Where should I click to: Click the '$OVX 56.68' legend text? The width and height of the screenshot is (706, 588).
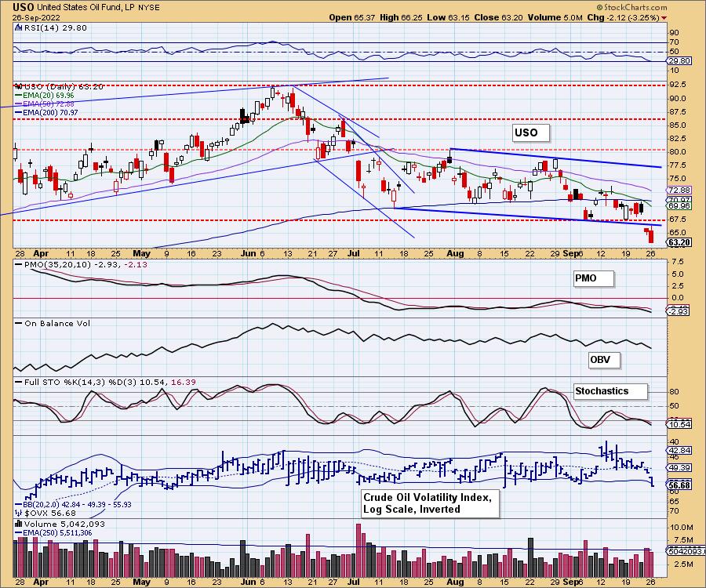coord(50,514)
